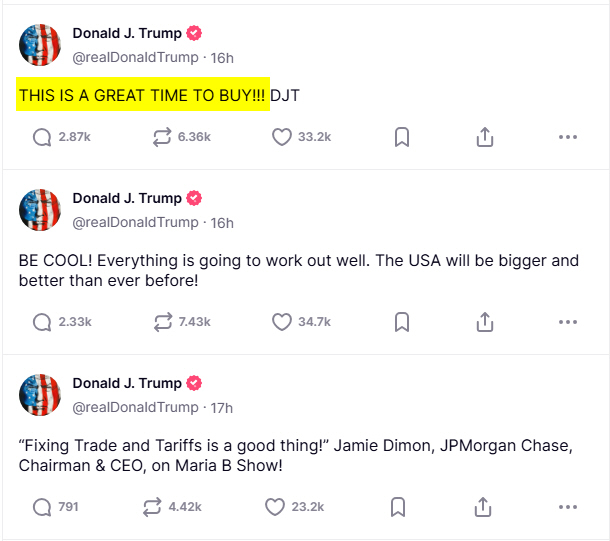610x541 pixels.
Task: Open the 17h timestamp on third post
Action: [222, 407]
